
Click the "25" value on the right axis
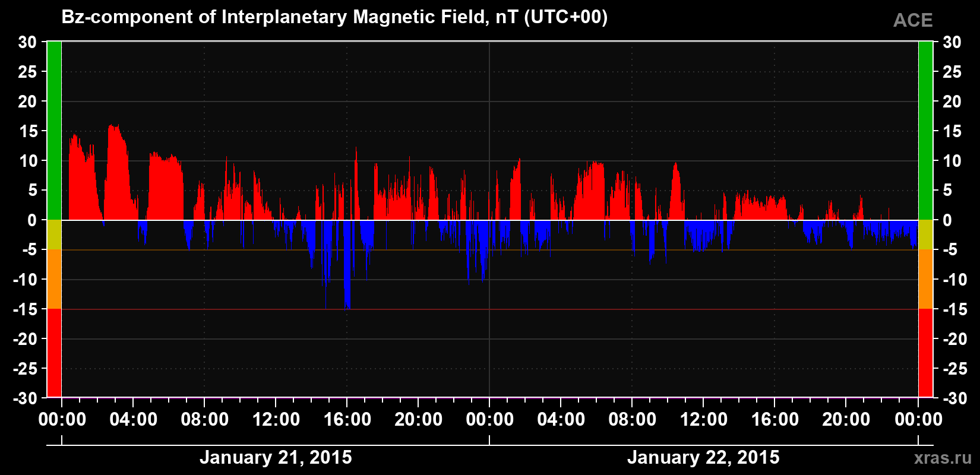click(952, 72)
